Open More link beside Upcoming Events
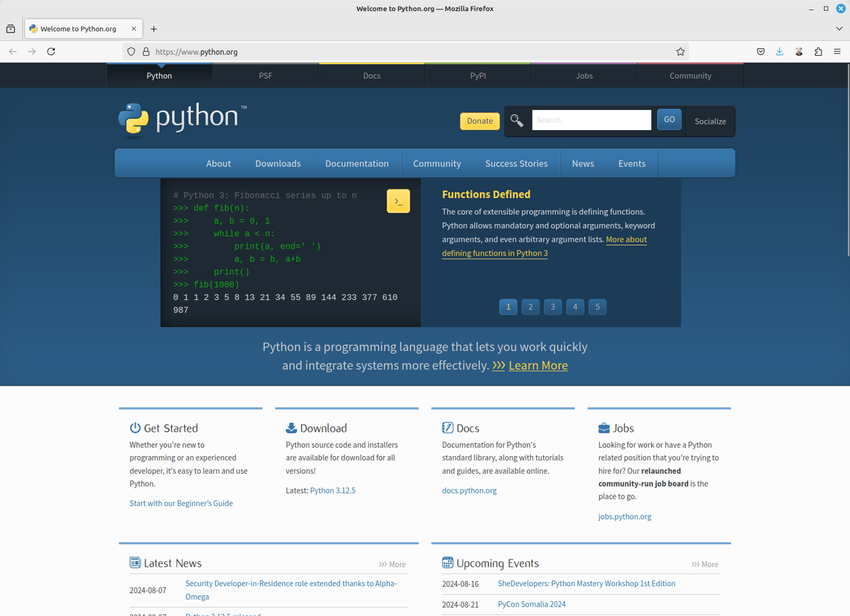Image resolution: width=850 pixels, height=616 pixels. pyautogui.click(x=704, y=565)
